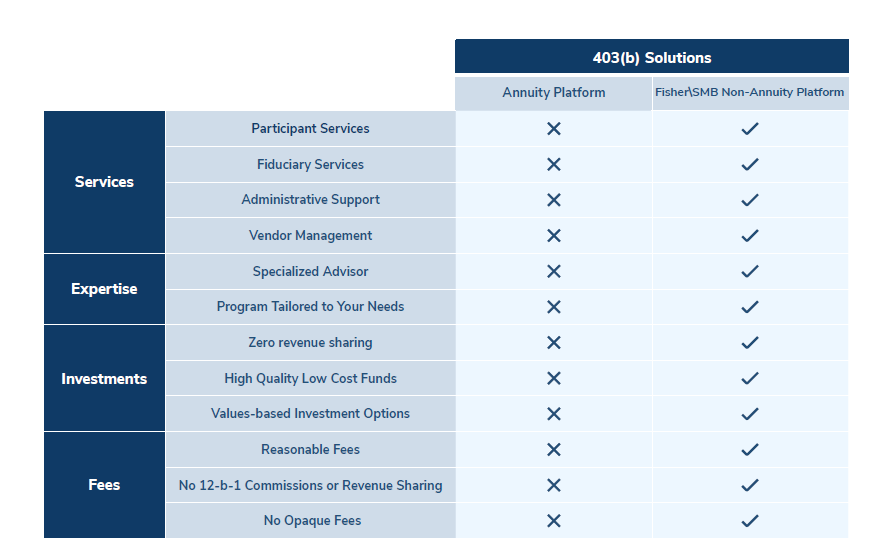Click the 403(b) Solutions header
The width and height of the screenshot is (896, 559).
tap(651, 57)
